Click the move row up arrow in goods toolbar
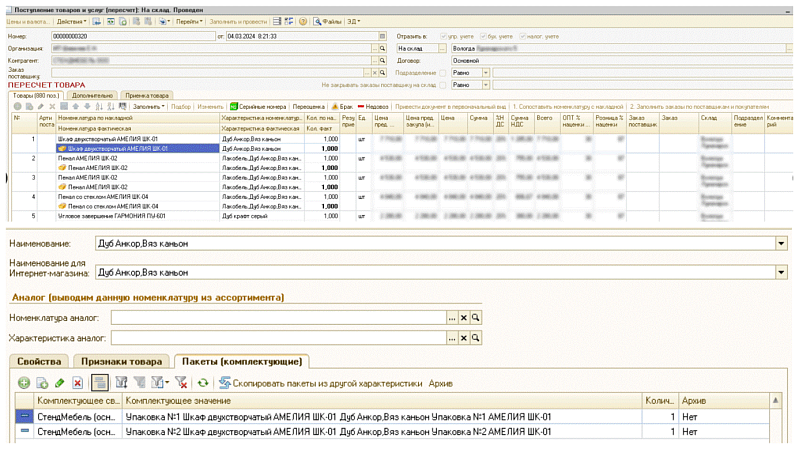 [75, 107]
